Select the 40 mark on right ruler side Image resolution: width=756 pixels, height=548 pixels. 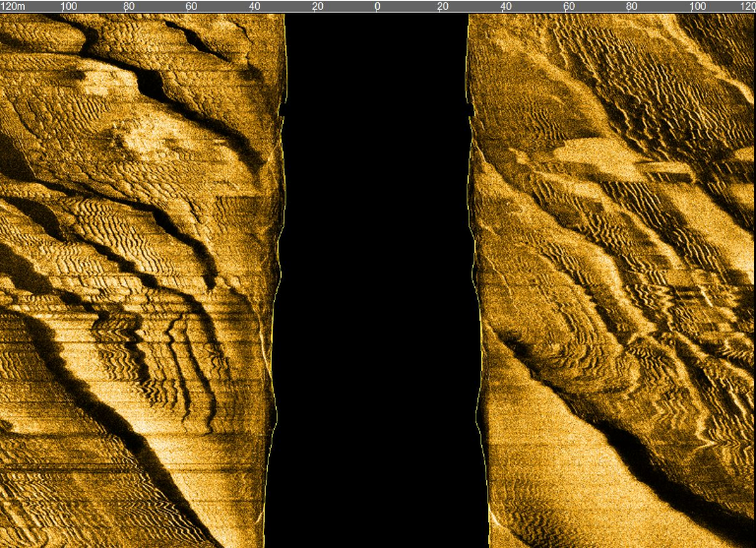click(x=505, y=6)
